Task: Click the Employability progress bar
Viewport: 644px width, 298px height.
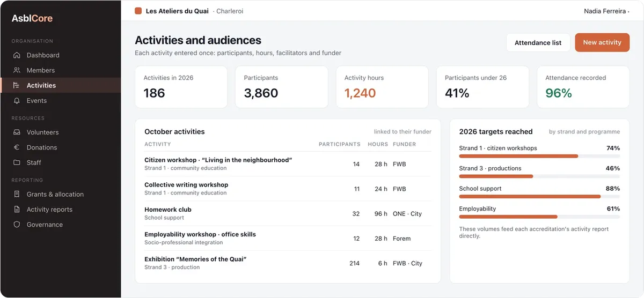Action: [x=539, y=217]
